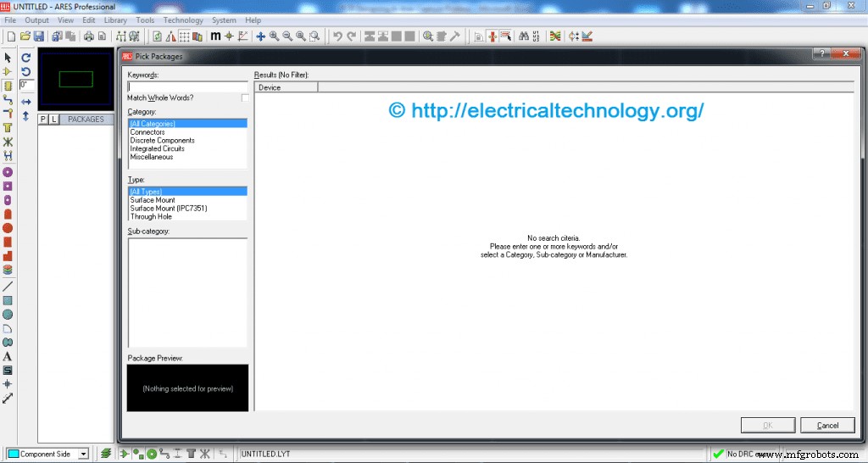Open the Component Side layer dropdown
Viewport: 868px width, 463px height.
click(83, 454)
